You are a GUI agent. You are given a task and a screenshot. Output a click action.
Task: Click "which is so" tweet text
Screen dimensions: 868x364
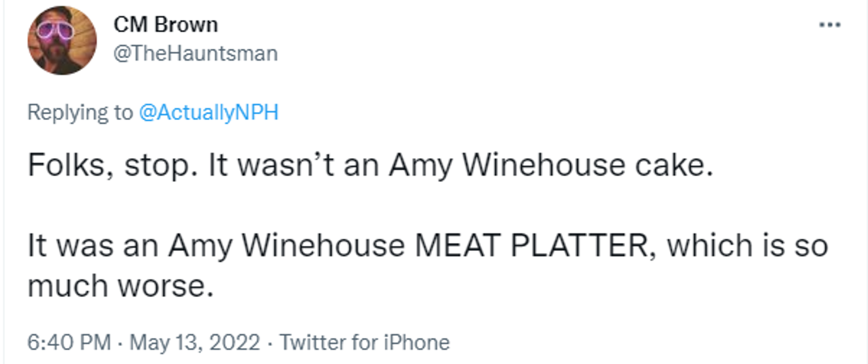point(747,246)
